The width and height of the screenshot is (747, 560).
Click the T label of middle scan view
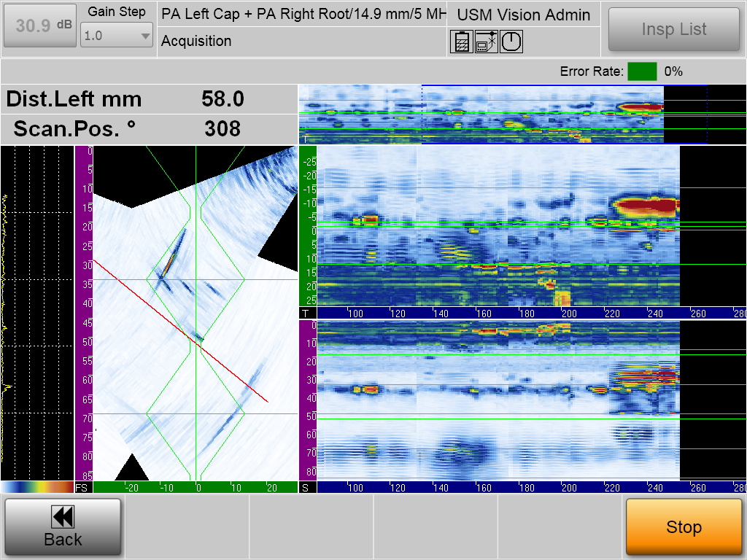305,313
